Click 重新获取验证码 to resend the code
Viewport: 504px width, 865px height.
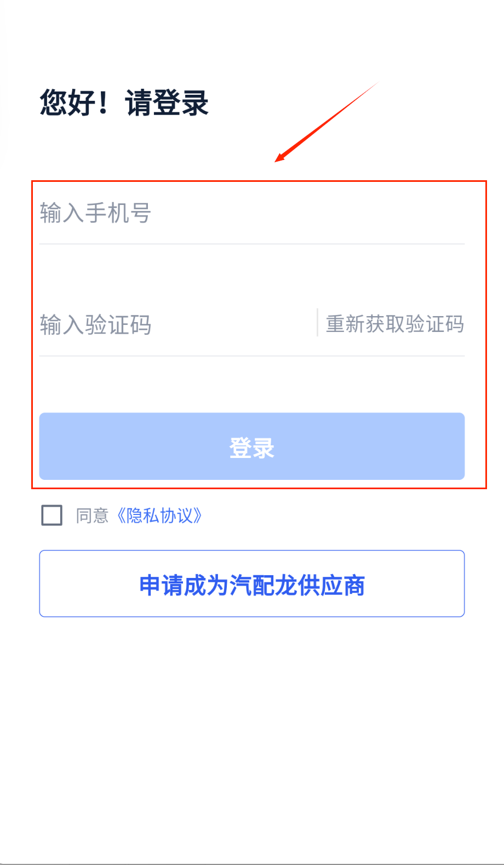394,324
